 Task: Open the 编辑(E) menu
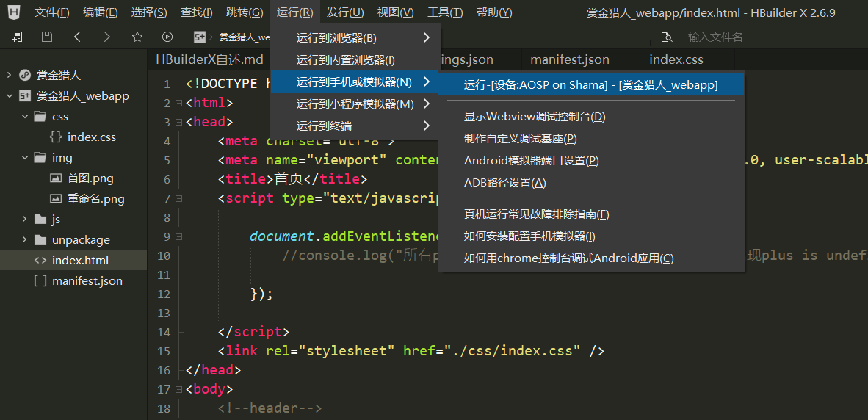point(100,12)
